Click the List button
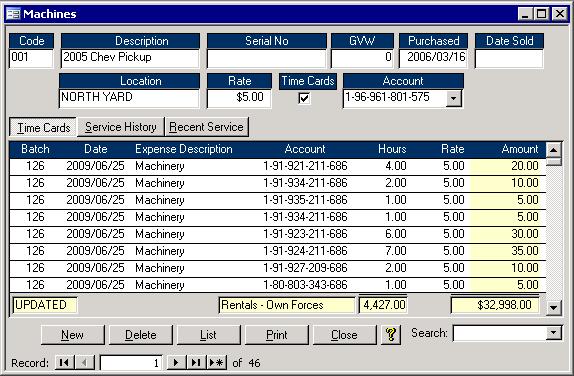574x376 pixels. 208,335
